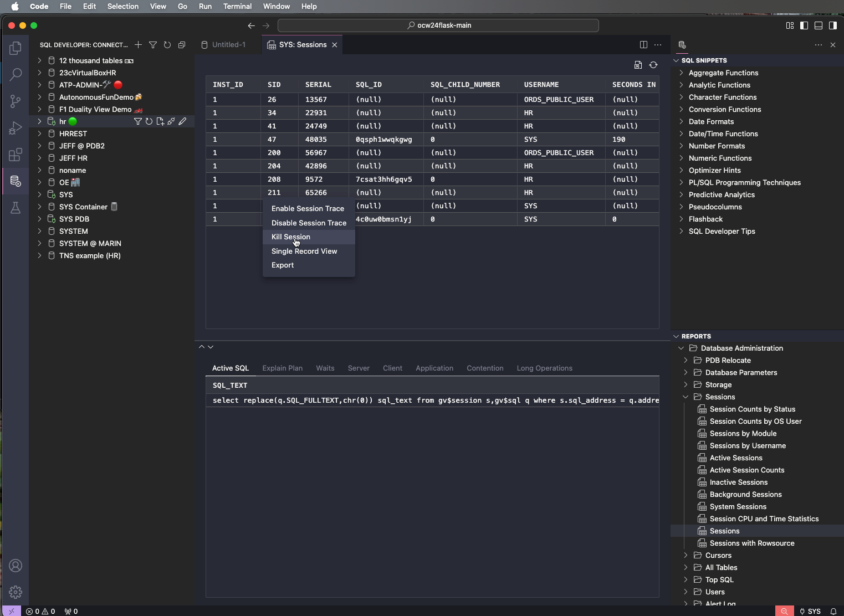Toggle the primary sidebar visibility
The height and width of the screenshot is (616, 844).
pos(804,25)
